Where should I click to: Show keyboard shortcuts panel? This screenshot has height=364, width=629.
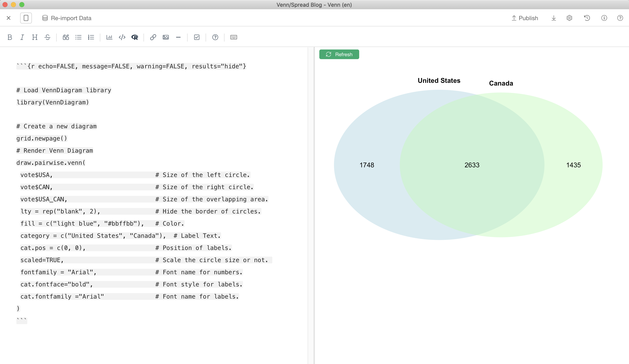234,37
